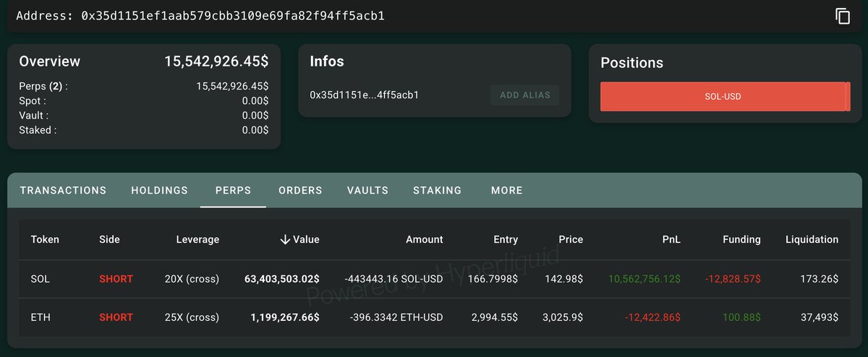Click the Token column header
The image size is (868, 357).
[45, 239]
